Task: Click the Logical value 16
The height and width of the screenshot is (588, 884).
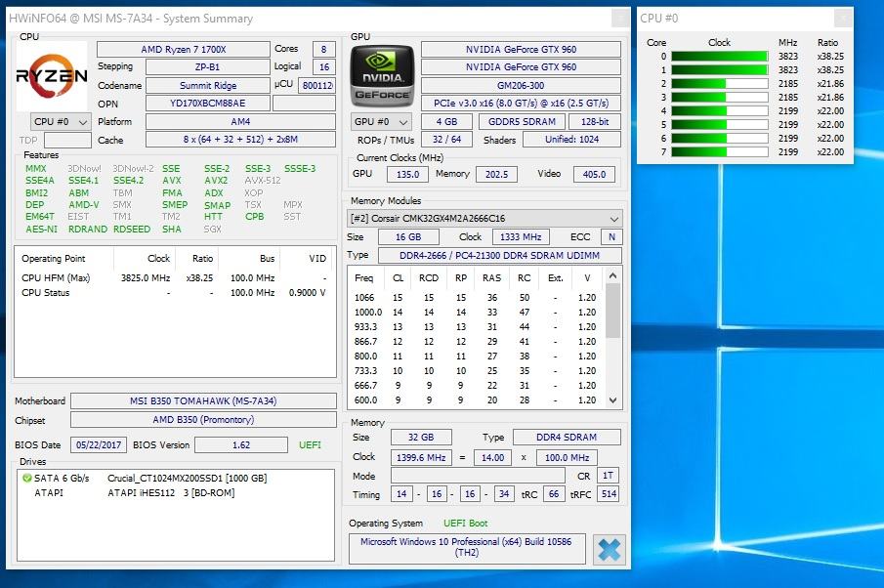Action: coord(323,67)
